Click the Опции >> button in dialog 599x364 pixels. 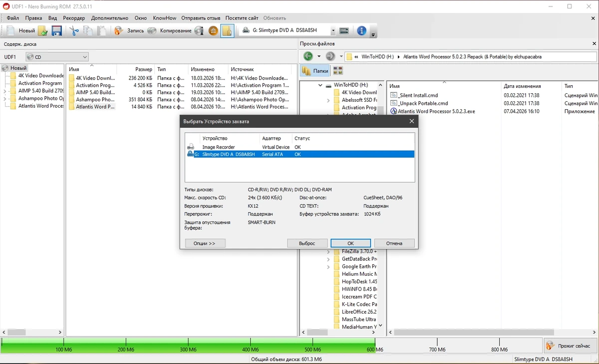click(x=205, y=243)
